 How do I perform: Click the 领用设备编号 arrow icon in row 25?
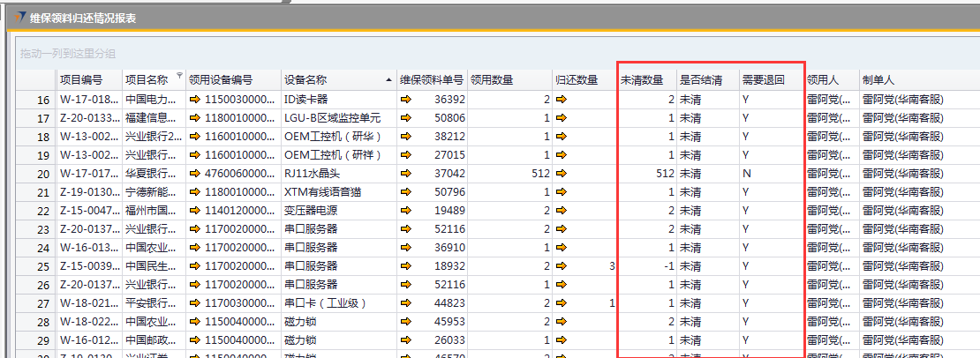pos(195,266)
